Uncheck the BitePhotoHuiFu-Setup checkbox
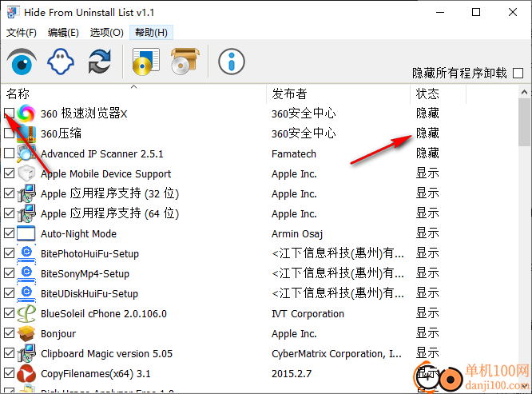This screenshot has height=394, width=532. coord(9,253)
